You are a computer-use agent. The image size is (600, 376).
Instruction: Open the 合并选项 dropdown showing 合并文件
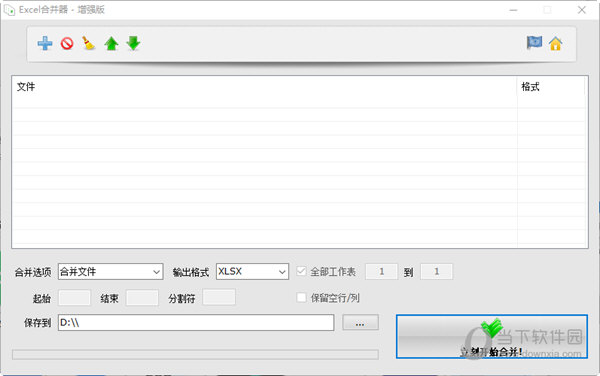111,272
